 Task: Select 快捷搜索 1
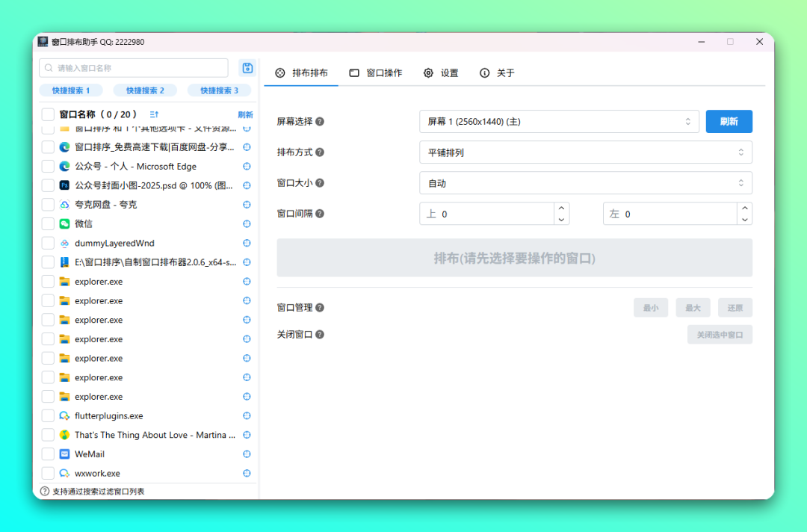pyautogui.click(x=71, y=90)
